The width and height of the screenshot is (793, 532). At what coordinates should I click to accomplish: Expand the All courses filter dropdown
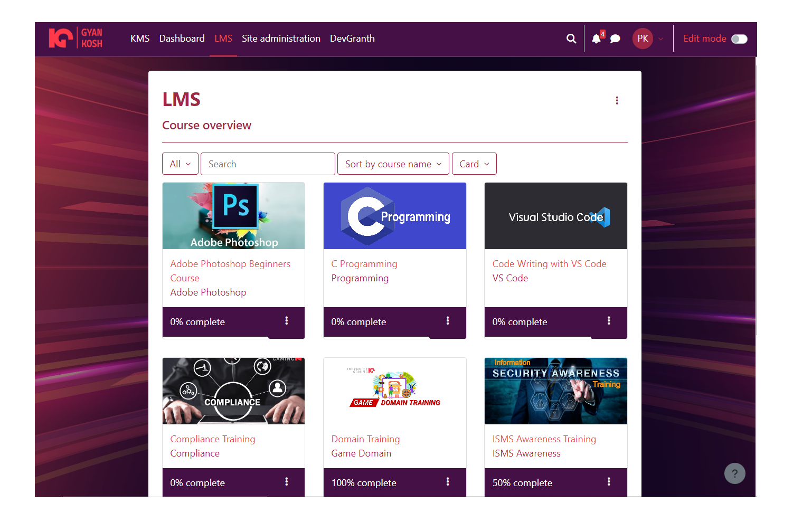coord(180,164)
